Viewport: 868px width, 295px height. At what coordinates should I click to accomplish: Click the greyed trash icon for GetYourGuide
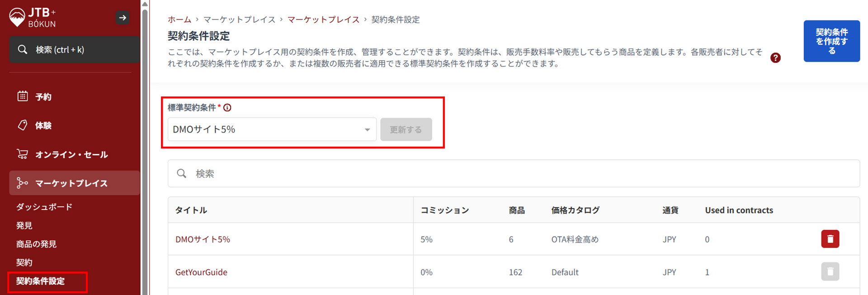click(830, 272)
